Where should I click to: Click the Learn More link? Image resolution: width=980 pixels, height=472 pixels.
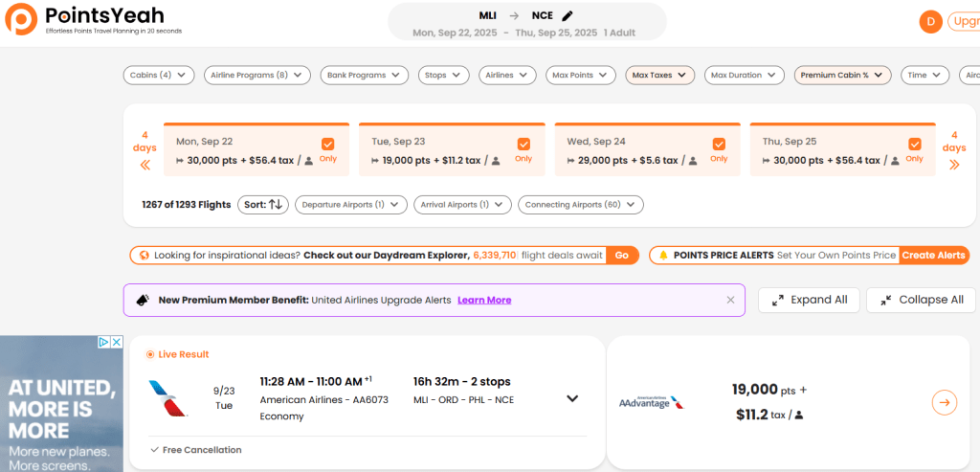pyautogui.click(x=484, y=300)
